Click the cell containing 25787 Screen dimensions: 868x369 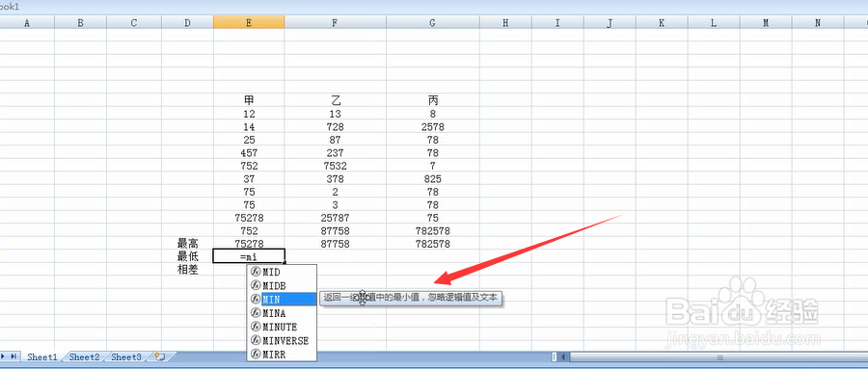[336, 218]
